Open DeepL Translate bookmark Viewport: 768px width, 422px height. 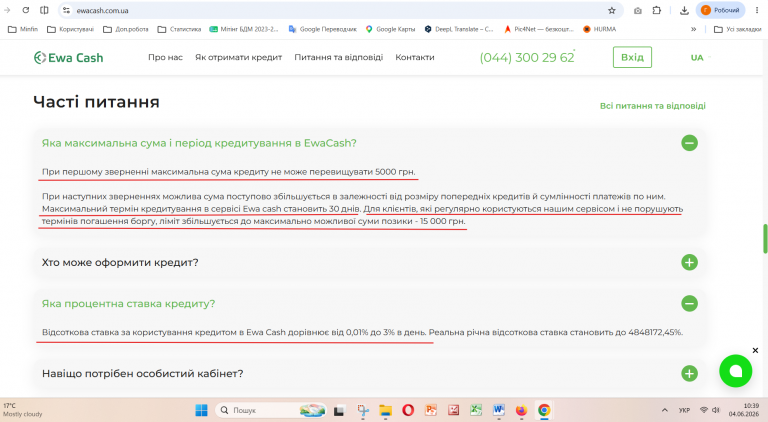459,29
